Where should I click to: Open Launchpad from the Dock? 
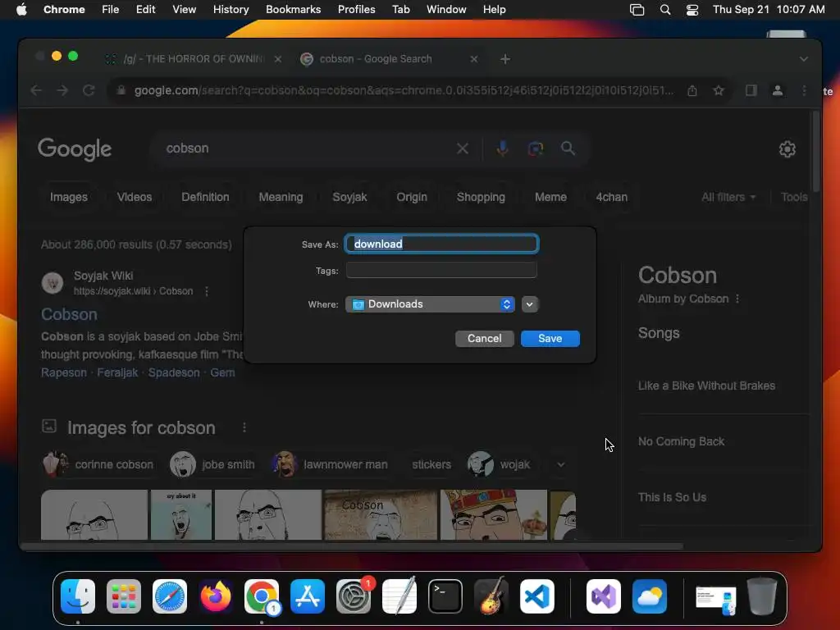[x=124, y=596]
